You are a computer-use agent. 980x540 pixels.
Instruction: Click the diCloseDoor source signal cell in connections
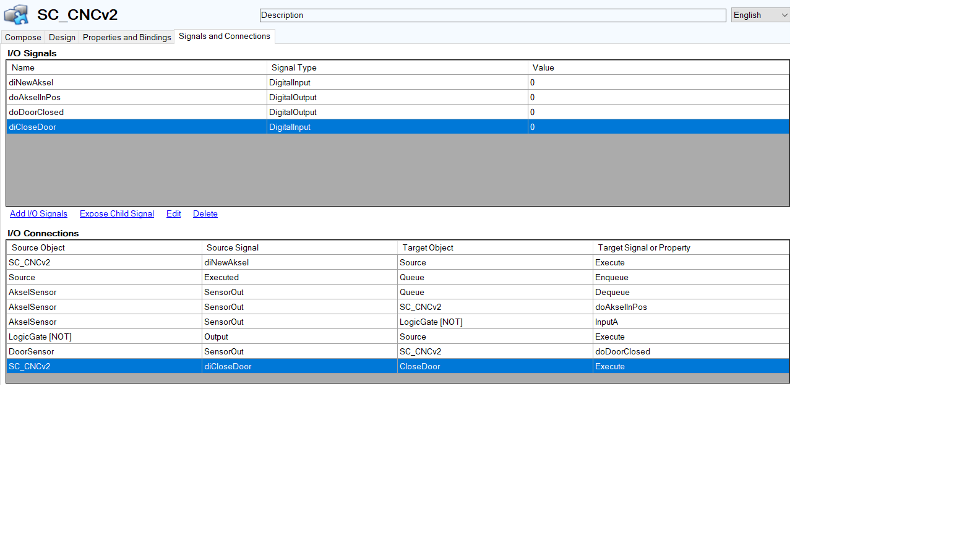299,366
